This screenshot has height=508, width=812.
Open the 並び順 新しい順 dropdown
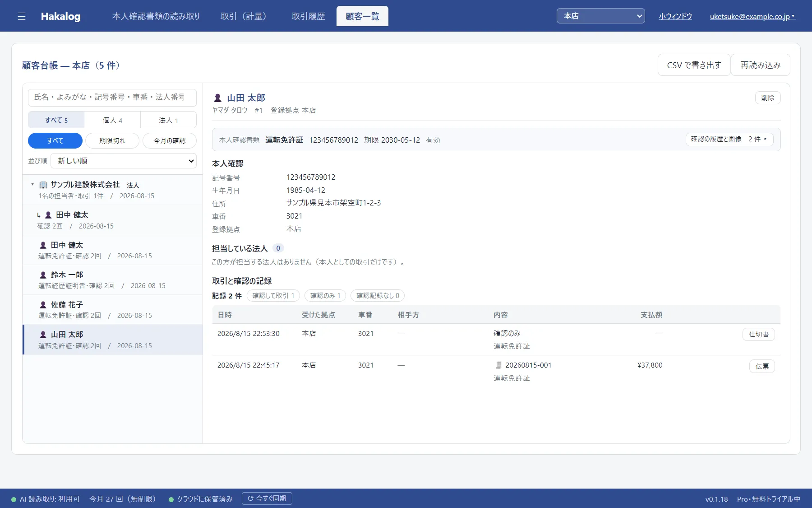124,161
